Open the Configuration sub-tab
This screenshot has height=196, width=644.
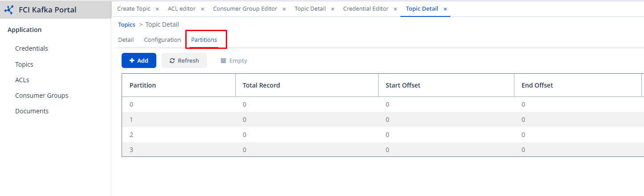(162, 40)
